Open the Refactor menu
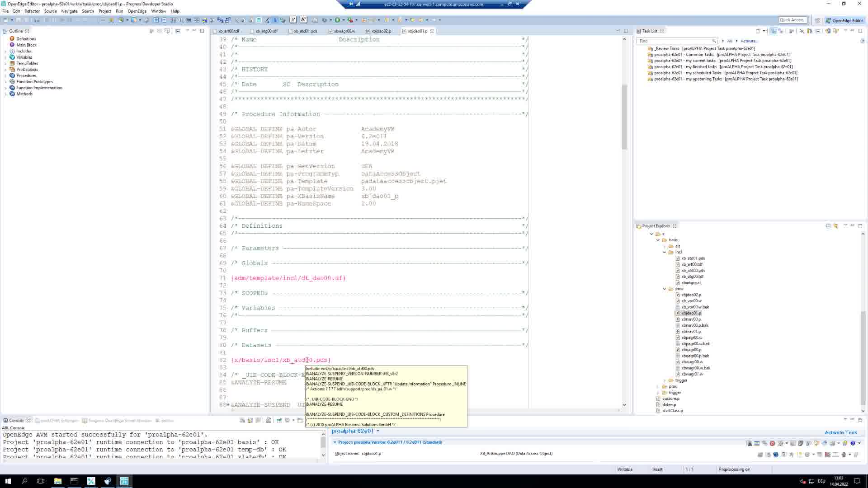This screenshot has width=868, height=488. click(x=32, y=11)
